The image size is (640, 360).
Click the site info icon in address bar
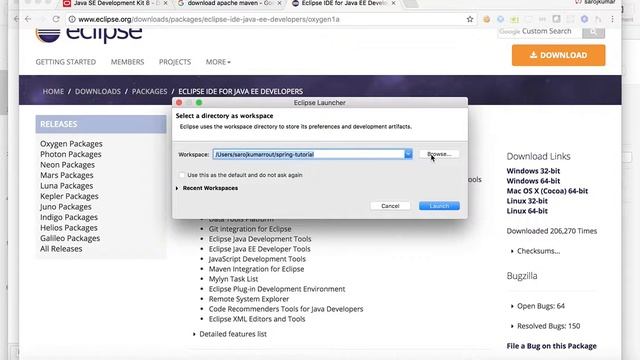[72, 19]
